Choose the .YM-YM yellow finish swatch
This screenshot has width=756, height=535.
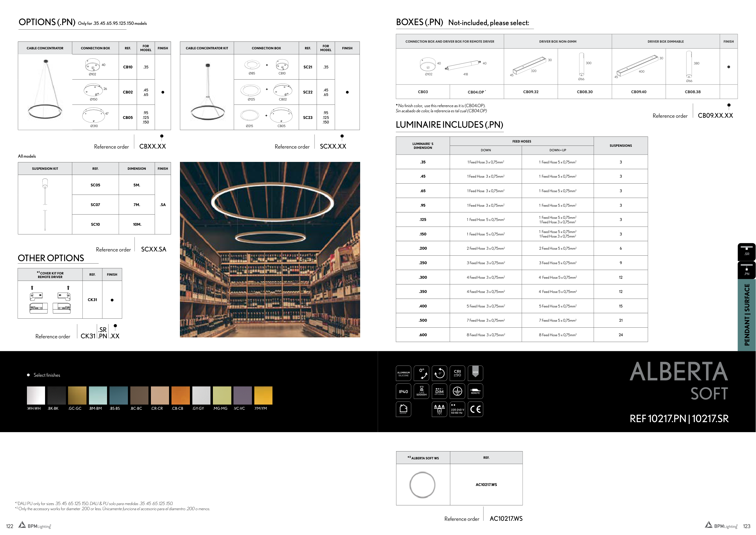coord(263,395)
